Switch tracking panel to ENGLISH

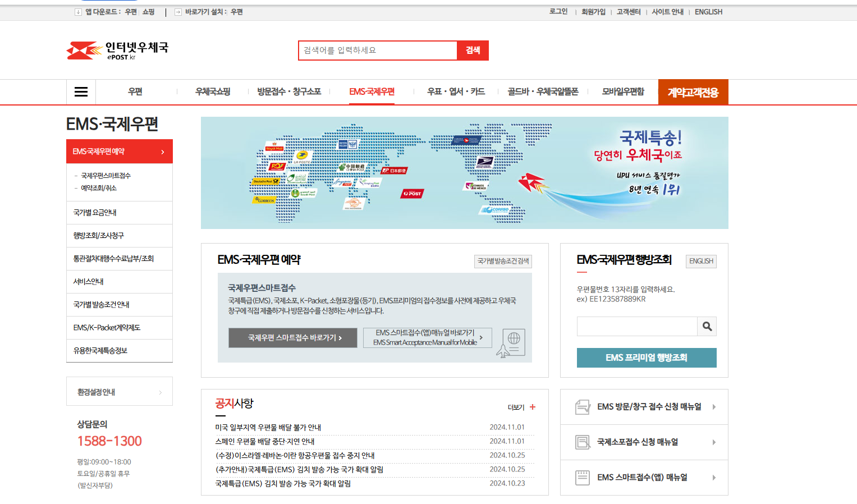pyautogui.click(x=701, y=261)
